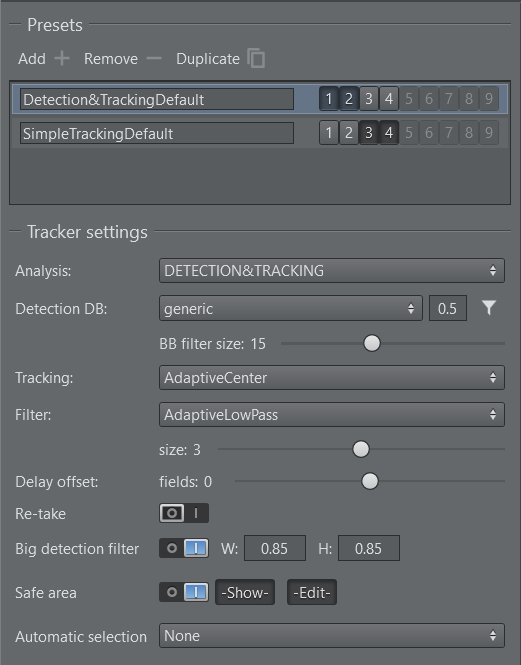Select slot 4 of SimpleTrackingDefault preset
The height and width of the screenshot is (665, 521).
tap(389, 133)
